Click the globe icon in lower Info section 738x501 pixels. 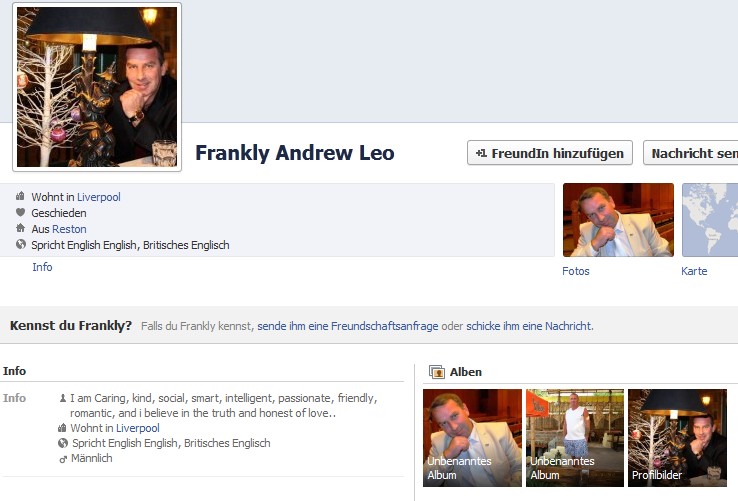[63, 443]
